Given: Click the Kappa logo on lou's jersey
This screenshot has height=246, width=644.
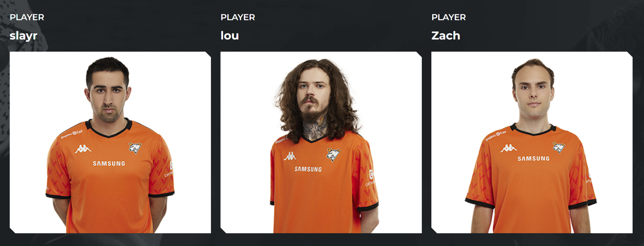Looking at the screenshot, I should [290, 156].
